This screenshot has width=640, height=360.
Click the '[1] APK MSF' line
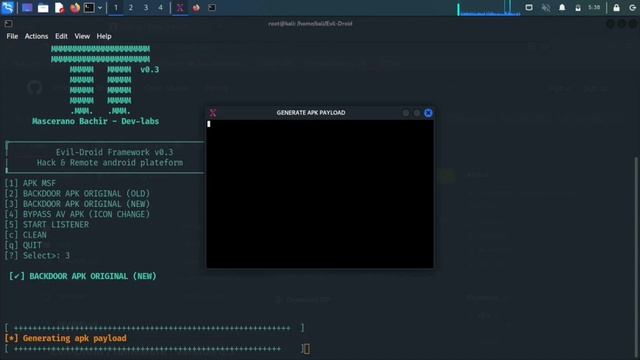tap(30, 183)
